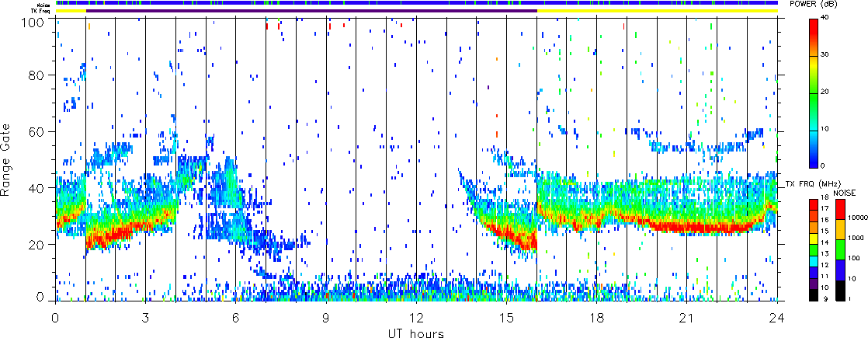
Task: Click the "3" tick on UT hours axis
Action: pos(145,318)
